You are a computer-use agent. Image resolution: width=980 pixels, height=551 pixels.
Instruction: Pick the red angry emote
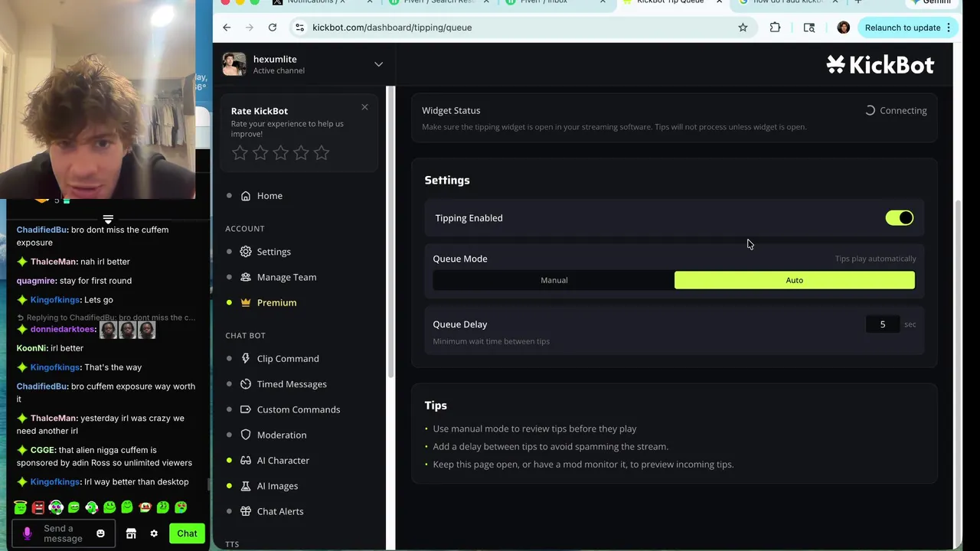click(38, 507)
